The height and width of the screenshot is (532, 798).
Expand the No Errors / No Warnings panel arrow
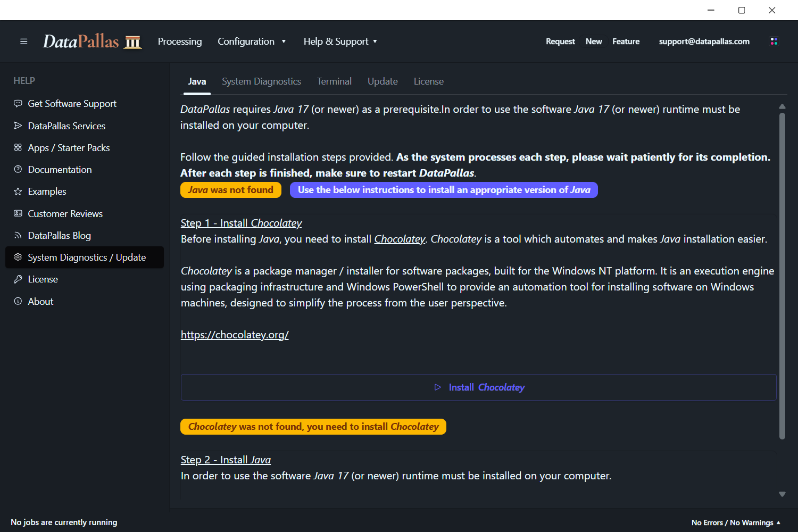(x=778, y=522)
